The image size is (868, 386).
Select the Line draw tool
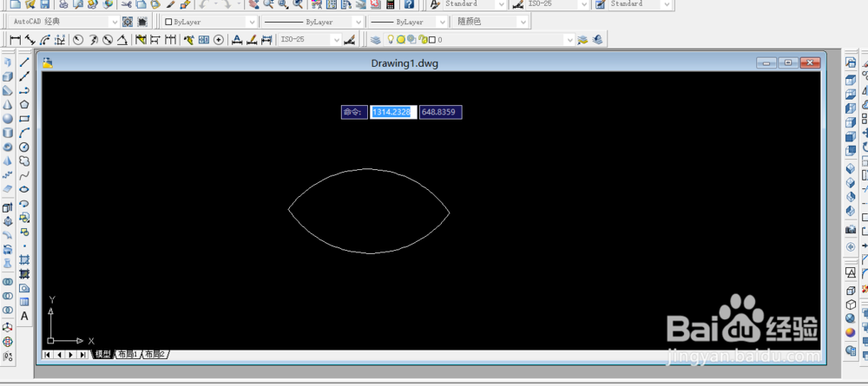pyautogui.click(x=24, y=62)
